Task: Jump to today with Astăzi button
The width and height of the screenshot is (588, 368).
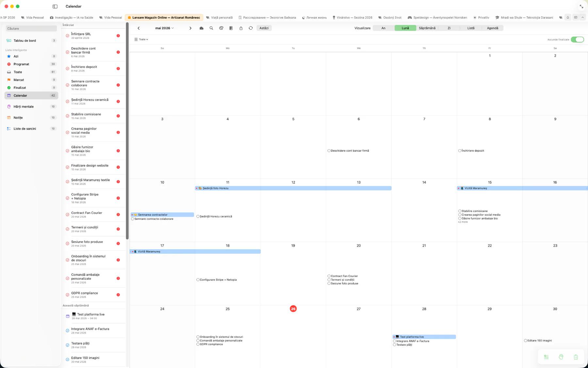Action: [264, 28]
